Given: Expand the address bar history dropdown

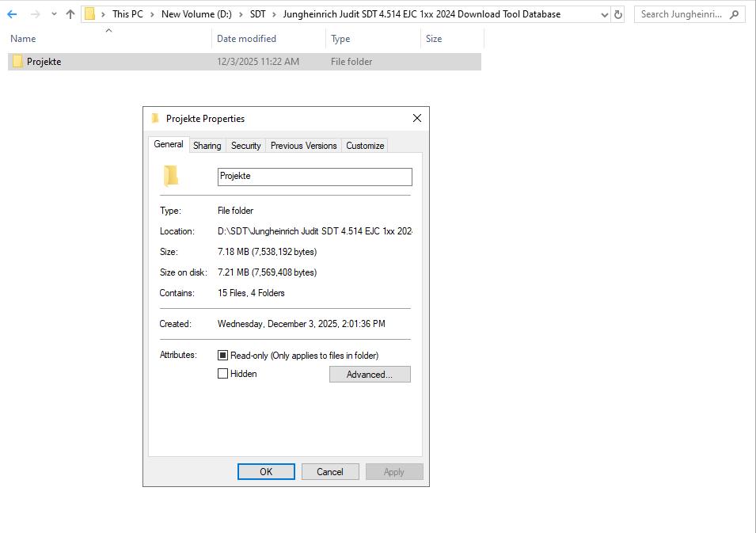Looking at the screenshot, I should click(604, 15).
